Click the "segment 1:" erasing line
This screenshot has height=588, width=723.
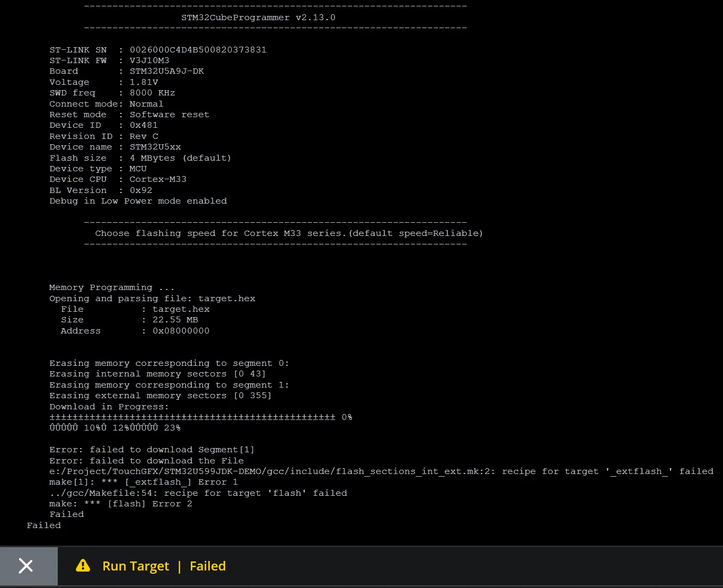pyautogui.click(x=170, y=385)
